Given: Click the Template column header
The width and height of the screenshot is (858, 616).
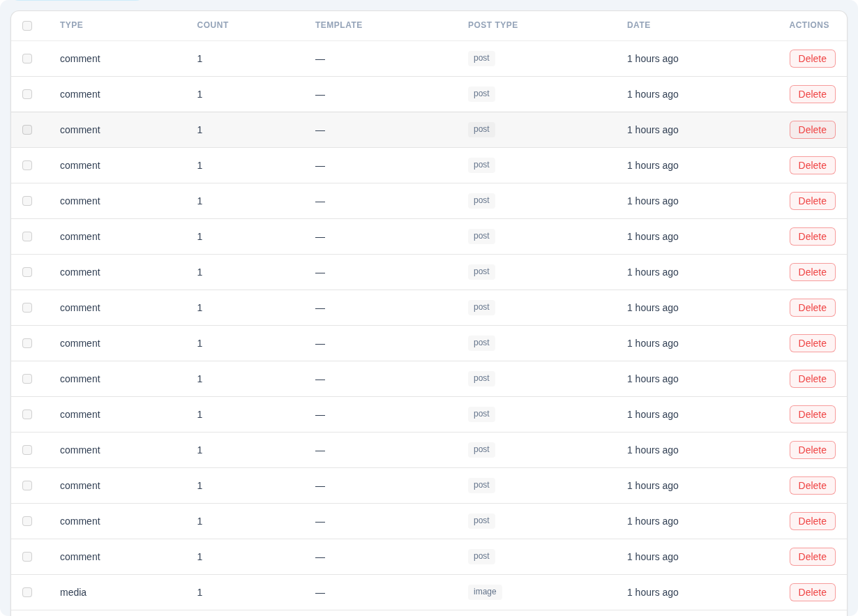Looking at the screenshot, I should [x=338, y=25].
